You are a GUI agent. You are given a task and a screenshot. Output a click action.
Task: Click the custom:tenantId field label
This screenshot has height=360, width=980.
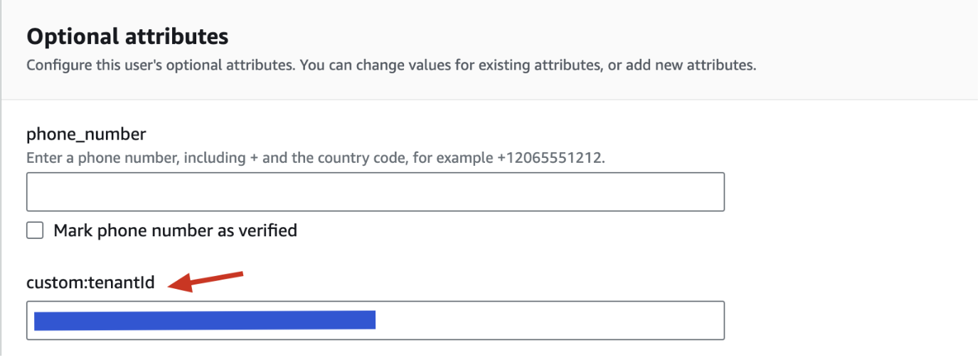(90, 283)
